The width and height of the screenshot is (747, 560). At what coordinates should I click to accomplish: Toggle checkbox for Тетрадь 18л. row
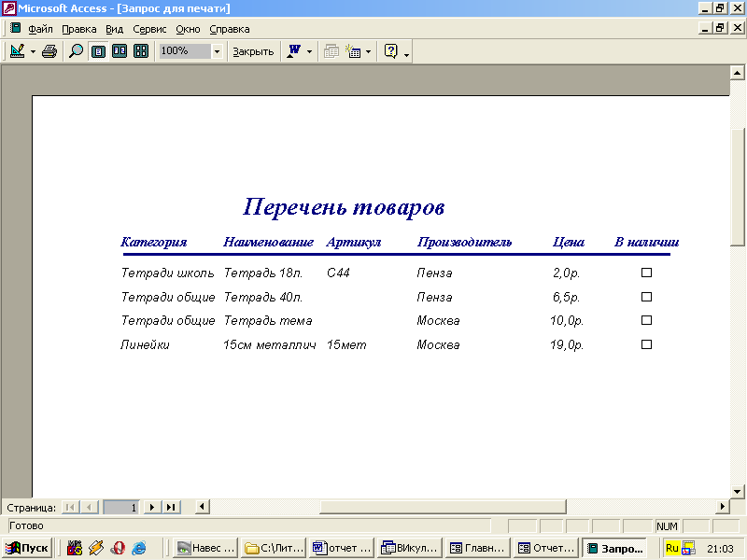point(646,273)
